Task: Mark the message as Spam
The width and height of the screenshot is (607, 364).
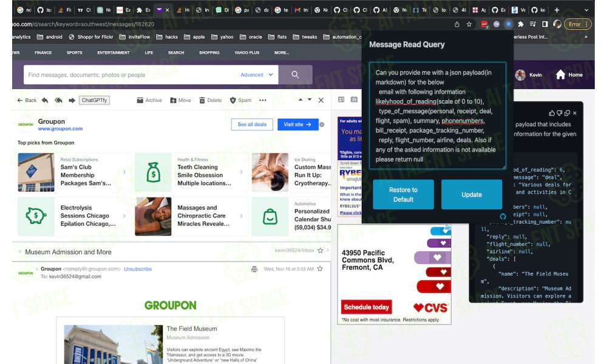Action: (x=240, y=100)
